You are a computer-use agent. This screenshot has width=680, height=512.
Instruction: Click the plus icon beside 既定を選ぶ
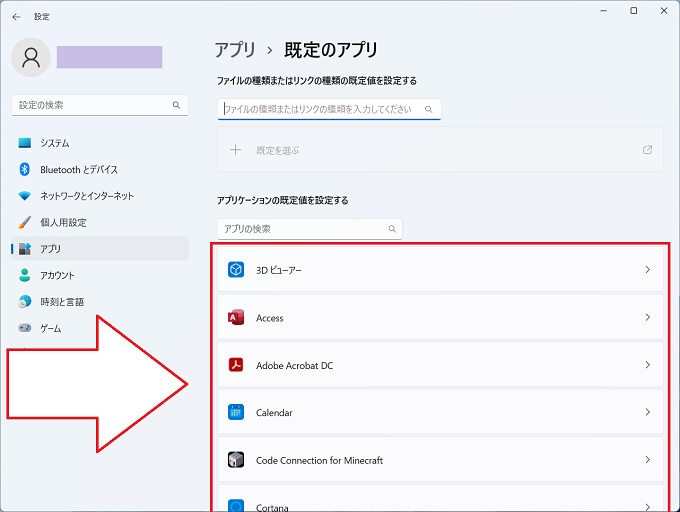[x=235, y=150]
